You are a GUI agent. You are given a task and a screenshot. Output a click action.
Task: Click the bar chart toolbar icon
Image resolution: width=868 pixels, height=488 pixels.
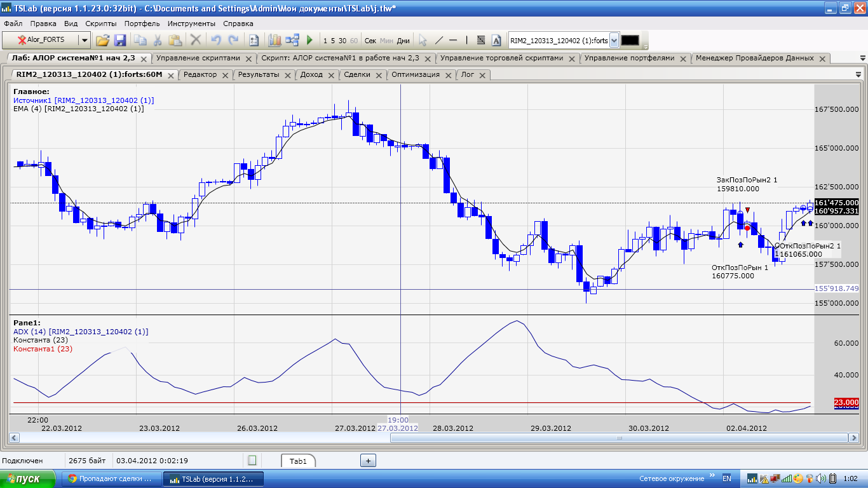point(275,40)
